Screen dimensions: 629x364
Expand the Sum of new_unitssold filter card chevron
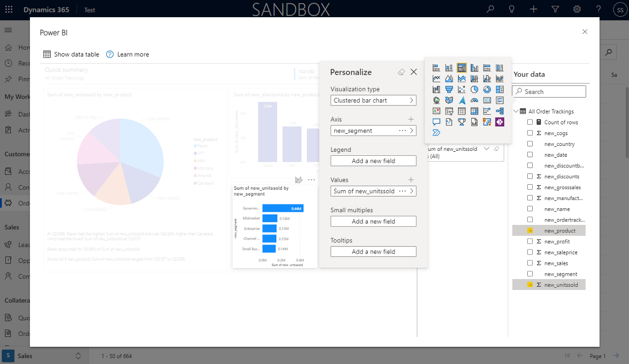click(x=486, y=149)
